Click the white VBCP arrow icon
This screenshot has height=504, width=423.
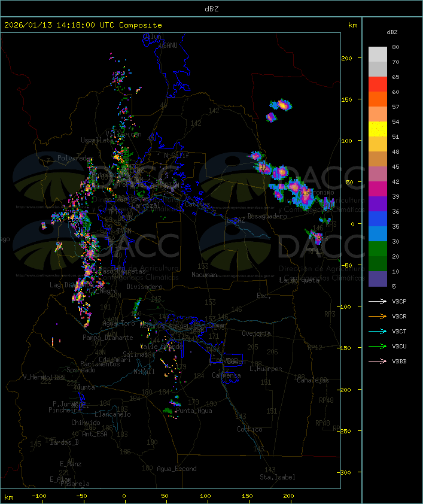(x=378, y=302)
